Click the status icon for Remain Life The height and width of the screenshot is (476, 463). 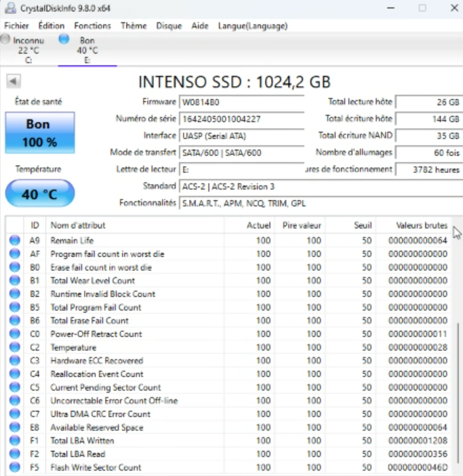15,241
